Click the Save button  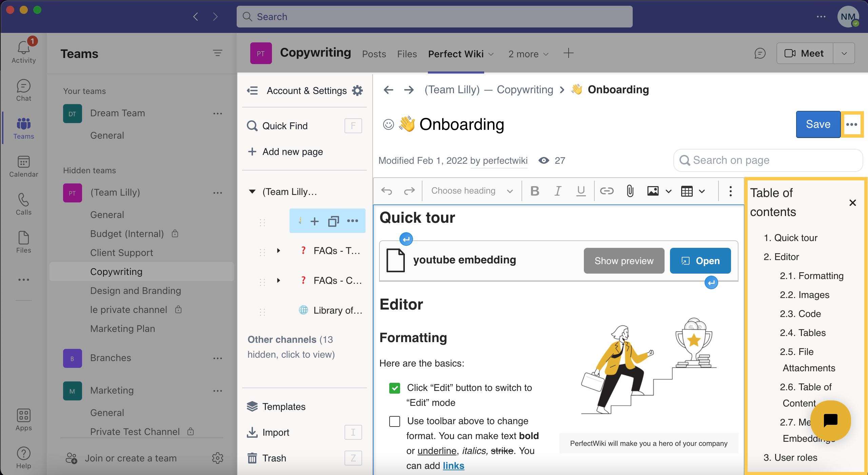[x=818, y=124]
